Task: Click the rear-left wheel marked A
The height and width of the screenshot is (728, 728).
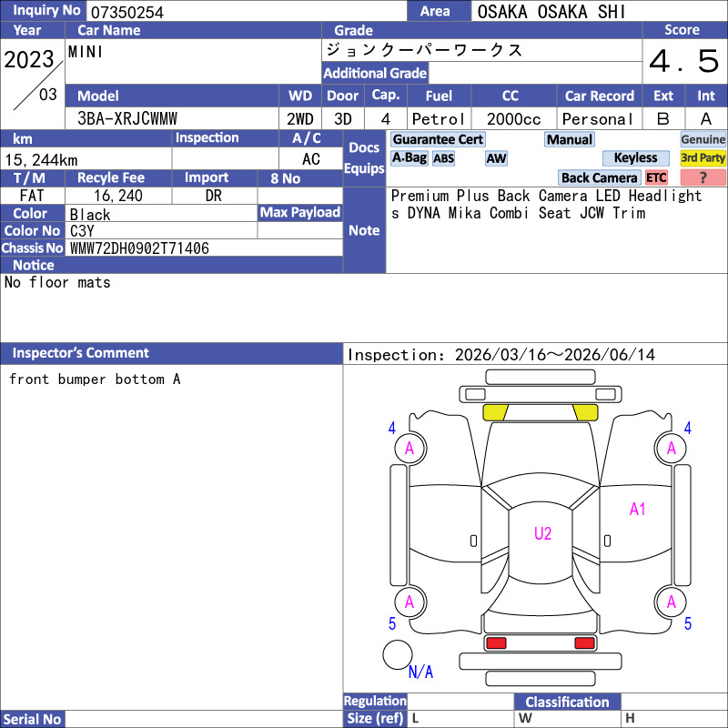Action: coord(409,602)
